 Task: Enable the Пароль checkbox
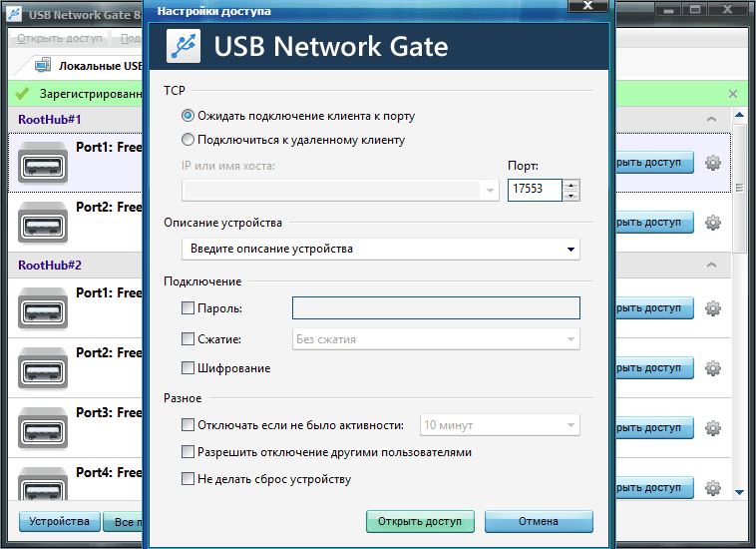(189, 309)
